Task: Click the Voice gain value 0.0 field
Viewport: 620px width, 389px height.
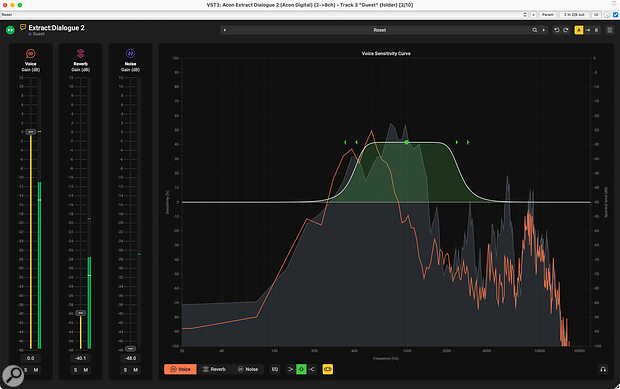Action: (30, 358)
